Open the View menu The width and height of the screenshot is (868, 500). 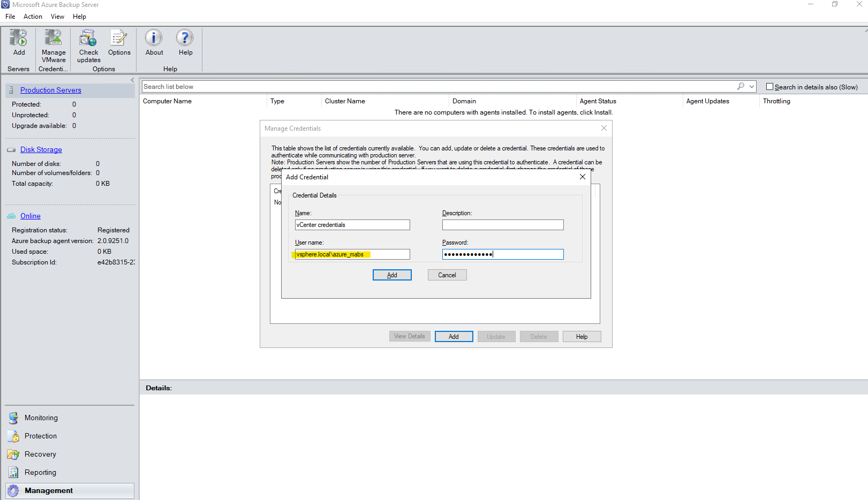[57, 17]
